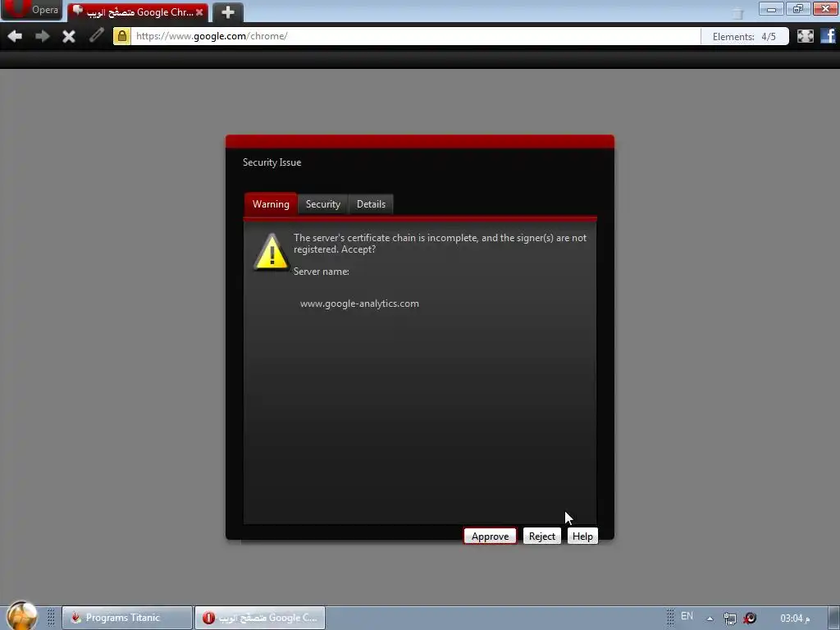Show hidden tray icons arrow

point(710,619)
